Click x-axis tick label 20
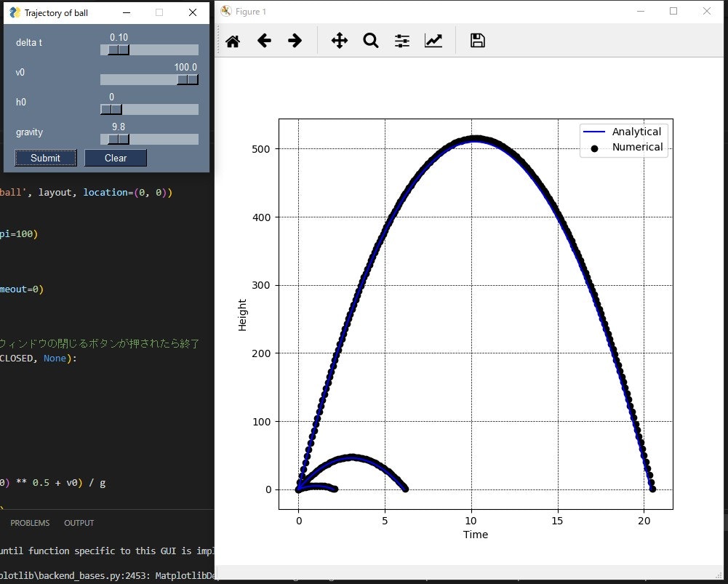Screen dimensions: 728x584 point(644,521)
